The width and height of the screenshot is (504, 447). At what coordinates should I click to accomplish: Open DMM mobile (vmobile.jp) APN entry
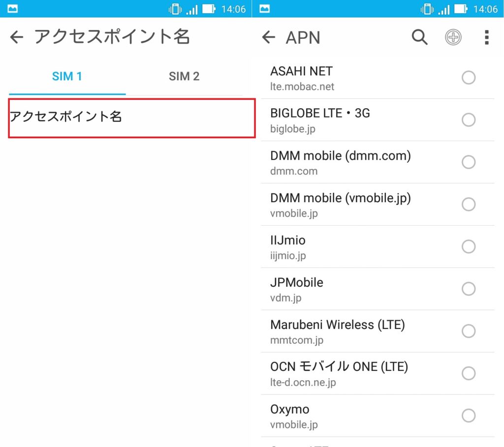pos(378,205)
